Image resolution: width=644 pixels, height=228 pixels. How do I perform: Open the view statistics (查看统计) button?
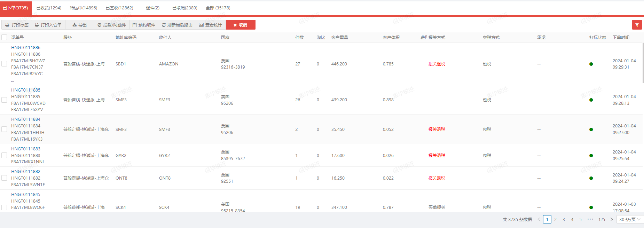coord(211,25)
